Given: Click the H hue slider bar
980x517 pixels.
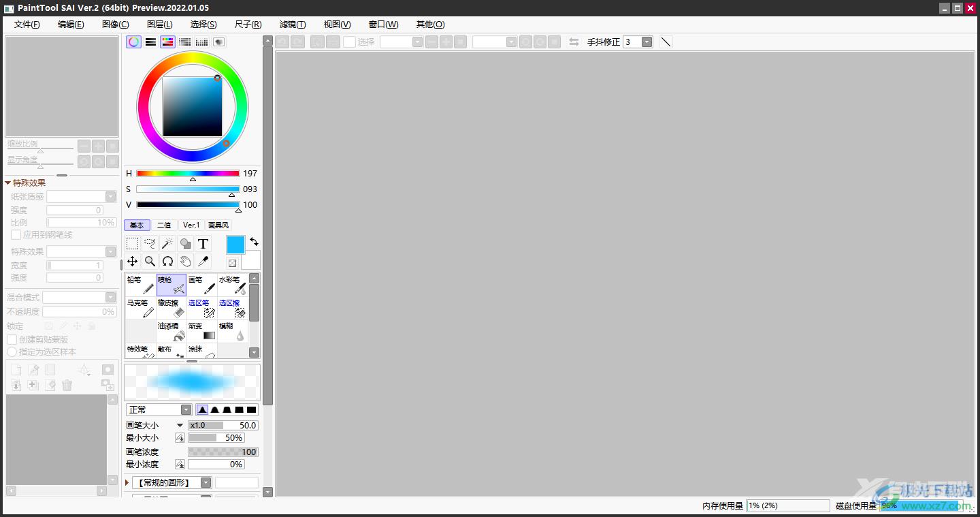Looking at the screenshot, I should pyautogui.click(x=188, y=174).
